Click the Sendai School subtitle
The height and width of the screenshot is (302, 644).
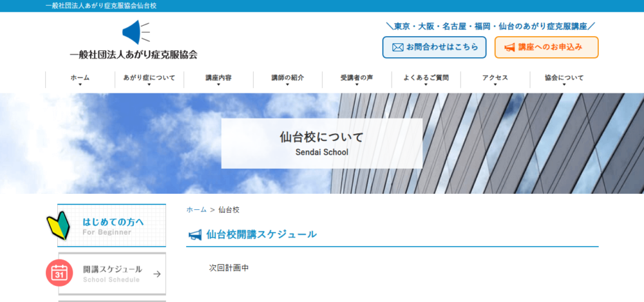pyautogui.click(x=322, y=152)
